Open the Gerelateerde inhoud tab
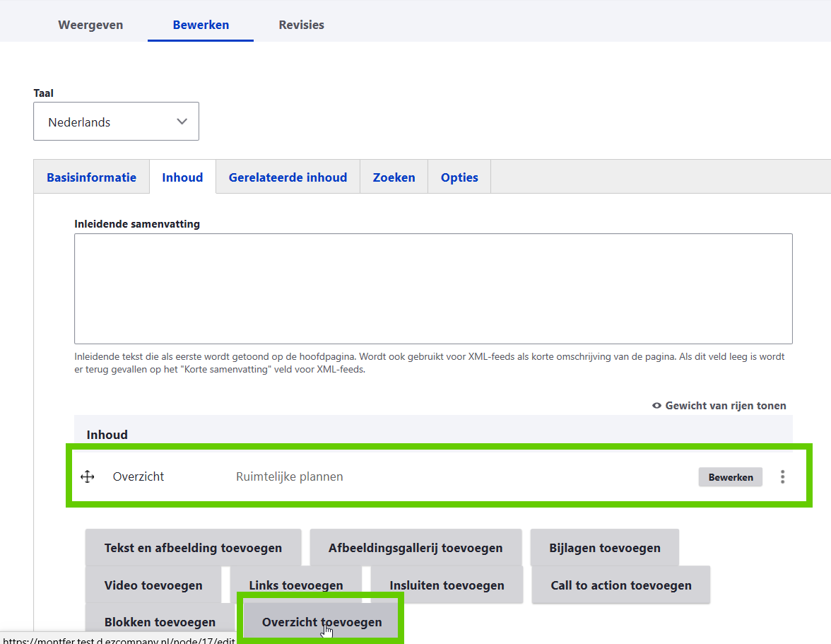Screen dimensions: 831x644 coord(288,177)
